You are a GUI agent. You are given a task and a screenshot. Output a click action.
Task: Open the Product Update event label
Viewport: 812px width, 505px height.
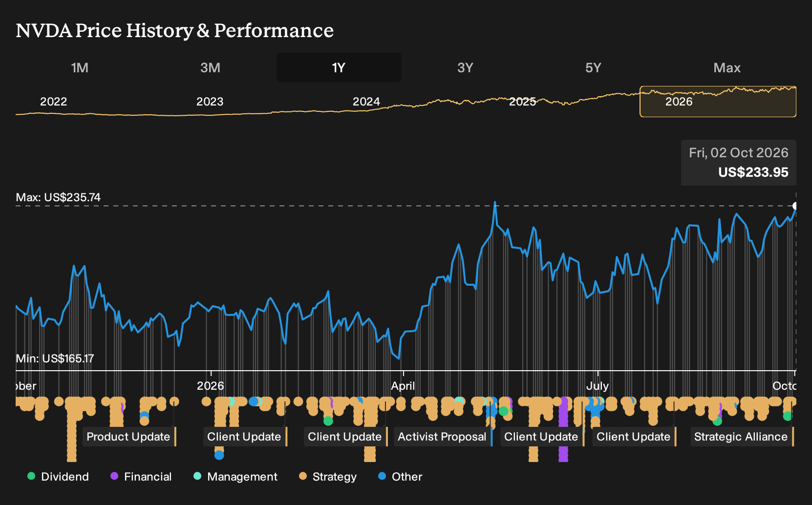pyautogui.click(x=128, y=437)
